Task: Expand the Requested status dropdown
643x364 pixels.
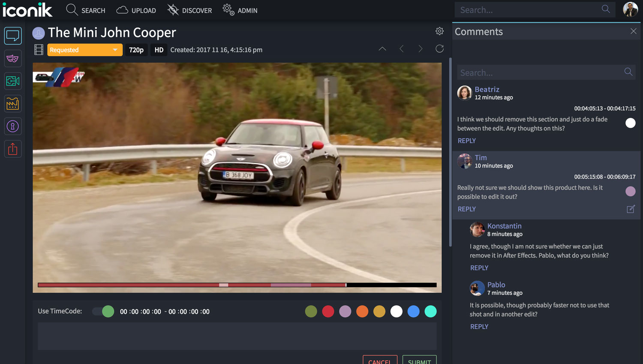Action: 85,50
